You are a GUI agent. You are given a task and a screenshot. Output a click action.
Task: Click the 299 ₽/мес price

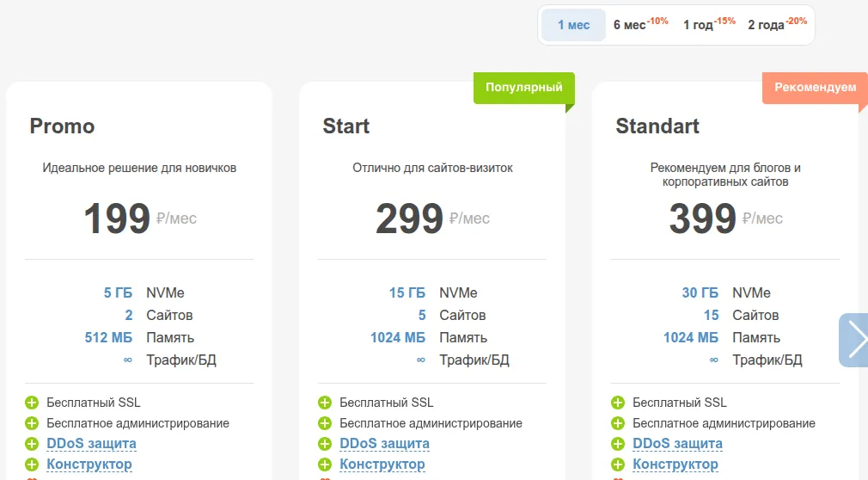point(433,218)
